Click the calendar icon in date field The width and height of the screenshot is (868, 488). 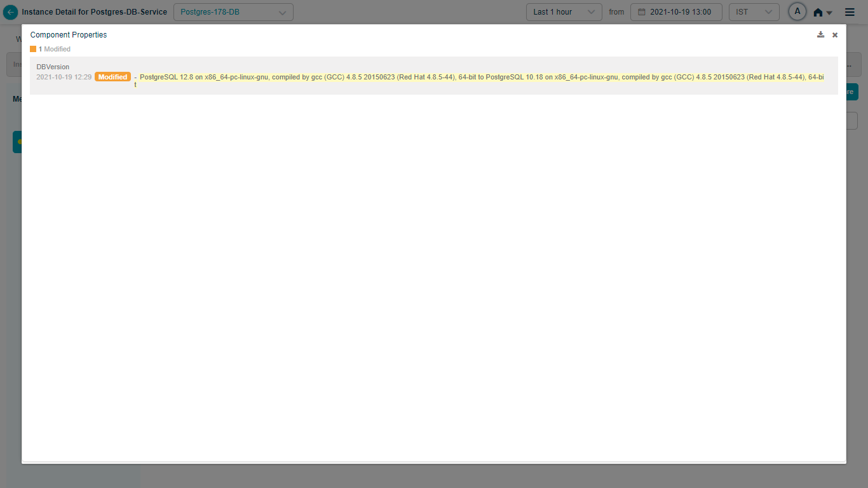(642, 12)
